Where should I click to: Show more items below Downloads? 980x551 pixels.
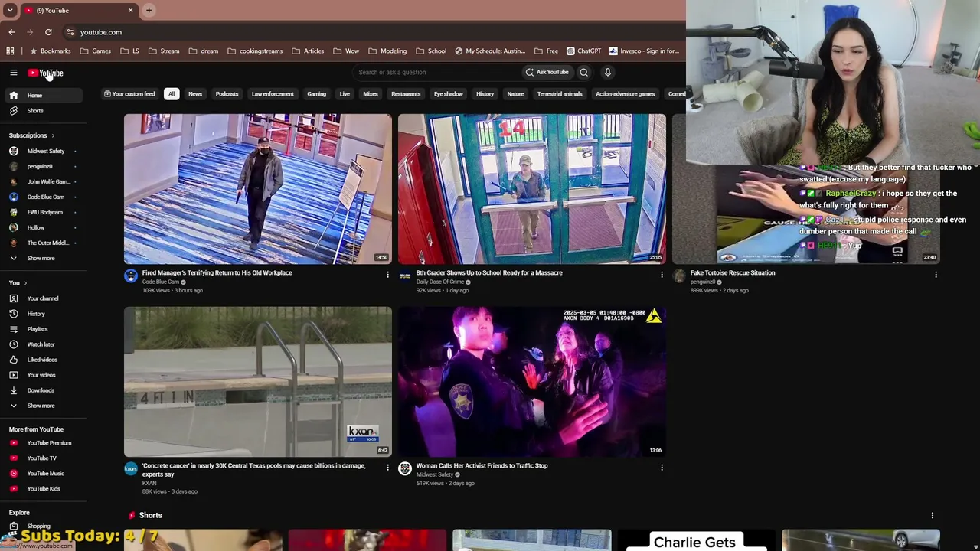pos(42,406)
